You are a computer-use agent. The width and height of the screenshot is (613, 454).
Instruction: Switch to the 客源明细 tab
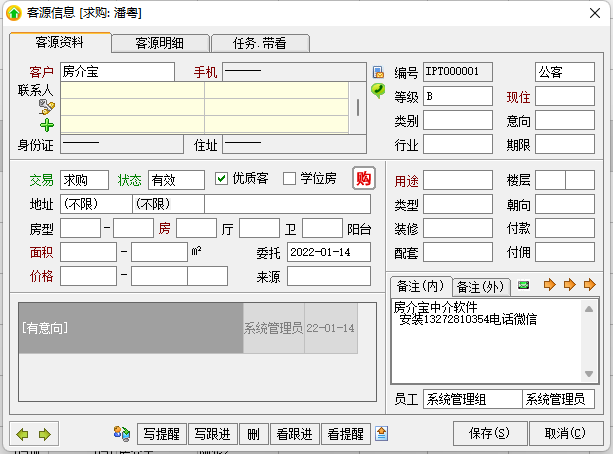(x=160, y=43)
